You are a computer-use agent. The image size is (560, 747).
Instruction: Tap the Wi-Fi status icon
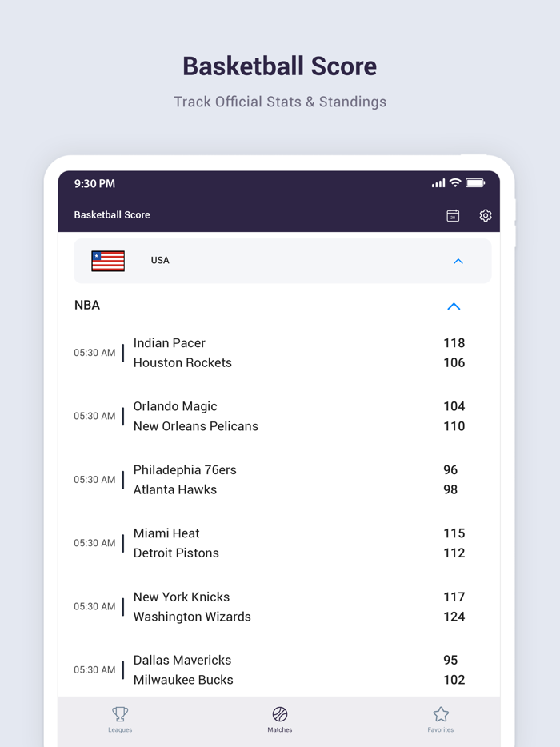coord(455,182)
